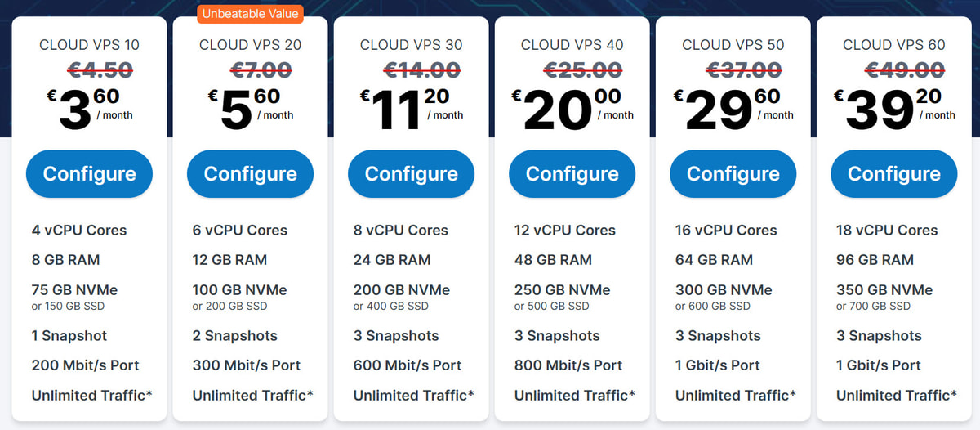Click Configure for Cloud VPS 10
Screen dimensions: 980x430
tap(89, 174)
